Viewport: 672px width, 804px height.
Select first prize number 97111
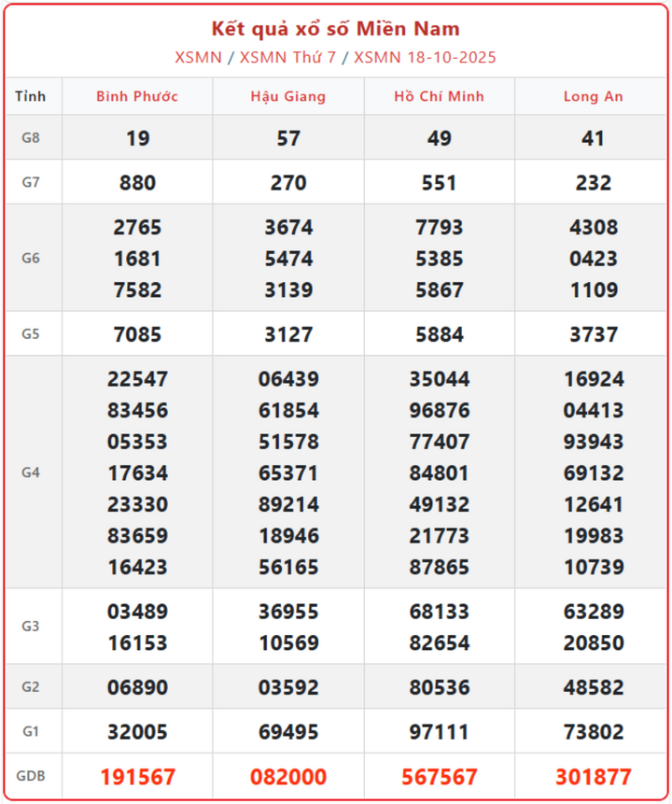pyautogui.click(x=439, y=732)
